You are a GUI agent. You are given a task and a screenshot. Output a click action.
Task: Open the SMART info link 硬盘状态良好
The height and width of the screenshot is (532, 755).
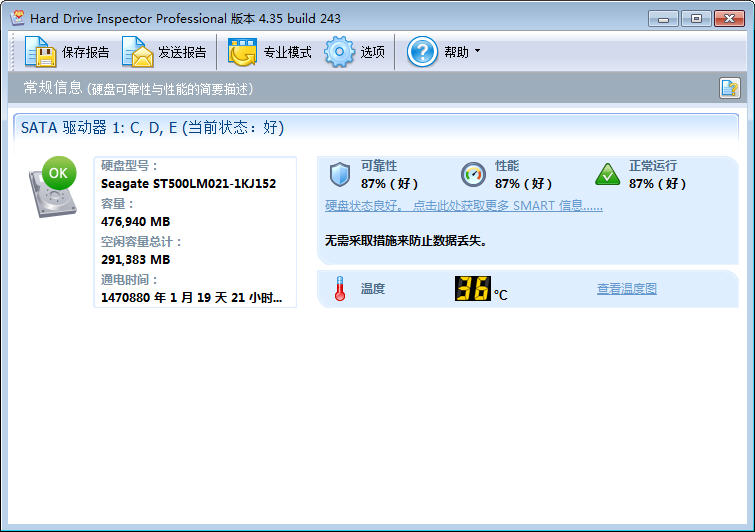(464, 206)
